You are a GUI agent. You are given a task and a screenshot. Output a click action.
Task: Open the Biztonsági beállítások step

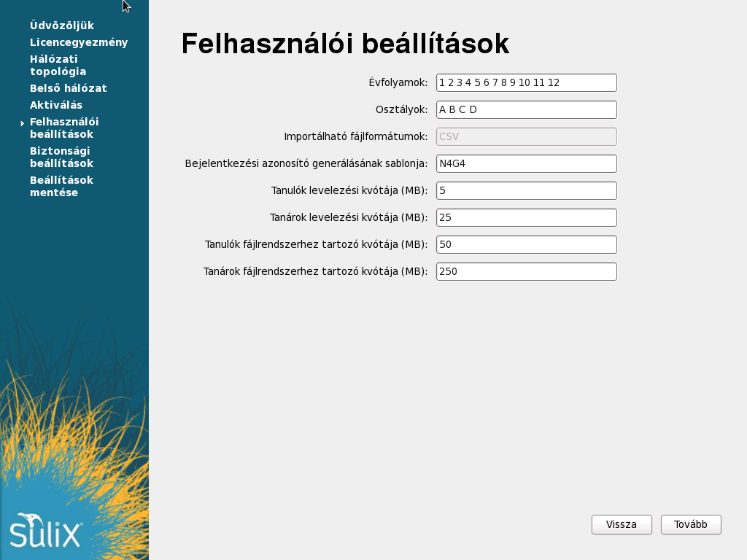[x=61, y=157]
